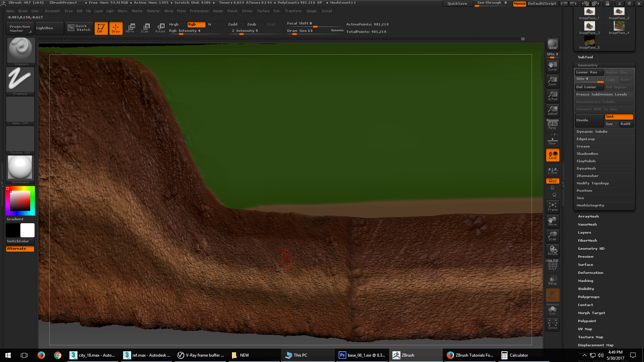The width and height of the screenshot is (644, 362).
Task: Expand the Deformation palette section
Action: [590, 273]
